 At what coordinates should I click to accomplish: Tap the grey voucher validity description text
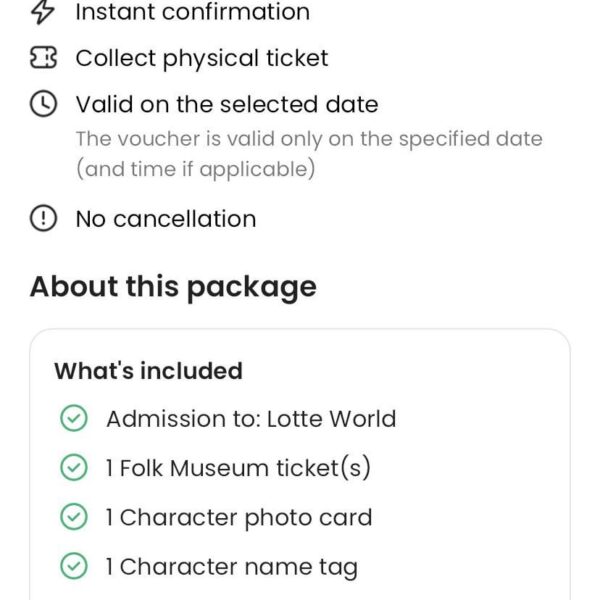pos(308,154)
